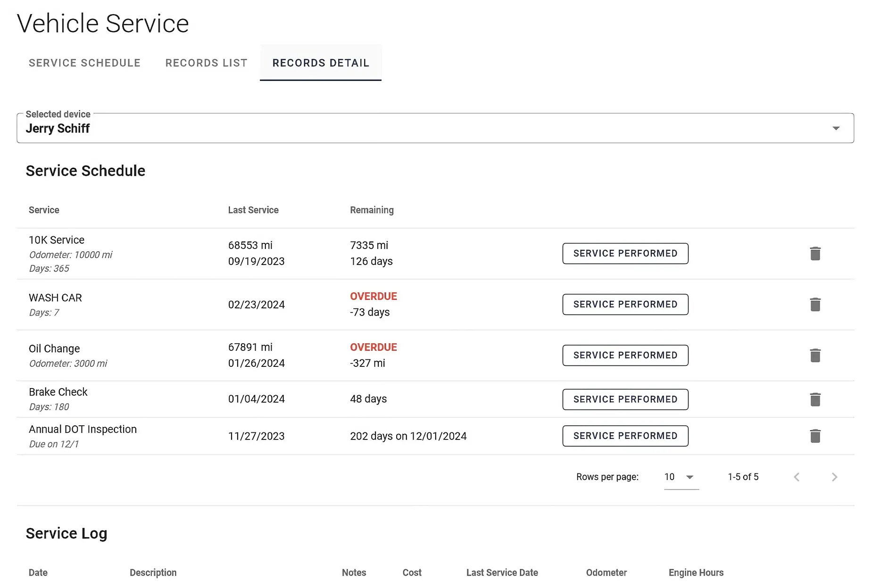The height and width of the screenshot is (588, 872).
Task: Open rows per page dropdown arrow
Action: pyautogui.click(x=690, y=477)
